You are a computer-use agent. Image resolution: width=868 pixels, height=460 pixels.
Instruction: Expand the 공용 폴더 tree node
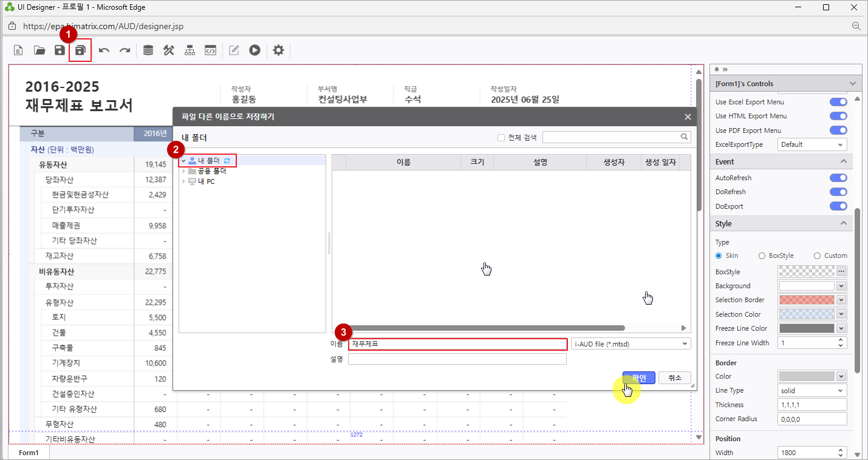183,171
